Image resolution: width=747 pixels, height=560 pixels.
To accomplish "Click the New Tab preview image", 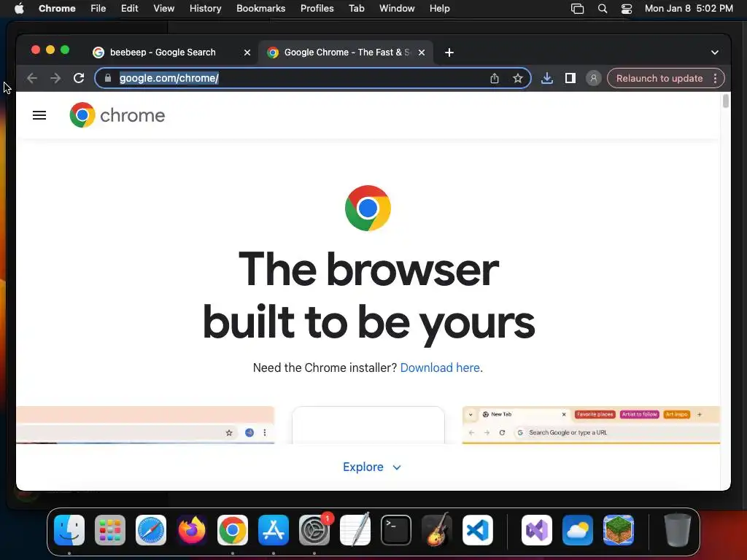I will [591, 425].
